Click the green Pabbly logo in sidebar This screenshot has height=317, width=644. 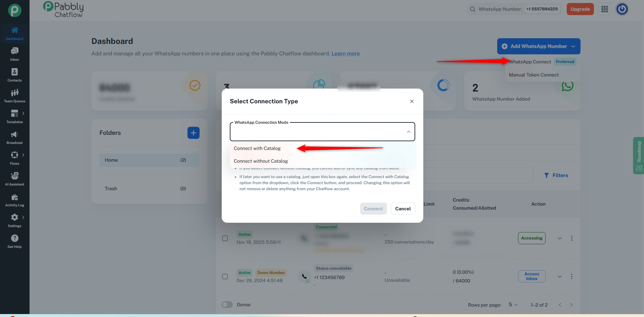coord(15,10)
